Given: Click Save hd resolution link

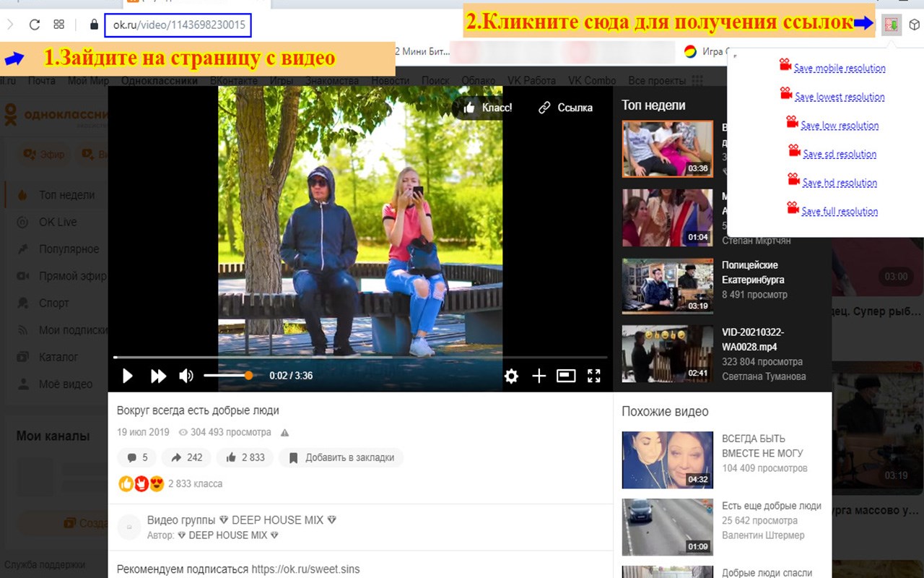Looking at the screenshot, I should point(840,183).
